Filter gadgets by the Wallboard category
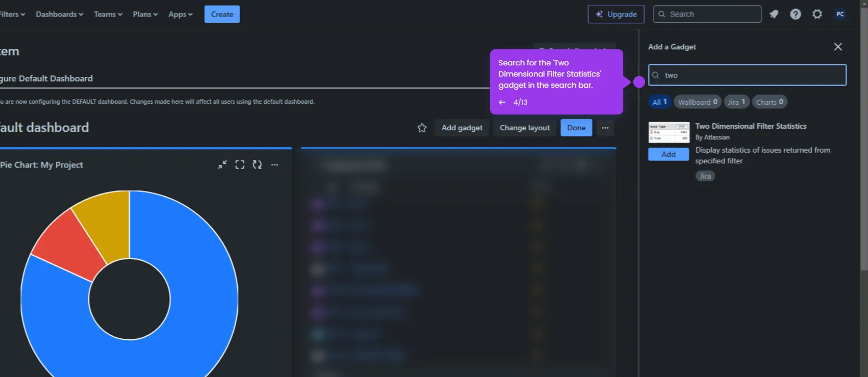Image resolution: width=868 pixels, height=377 pixels. click(x=698, y=102)
